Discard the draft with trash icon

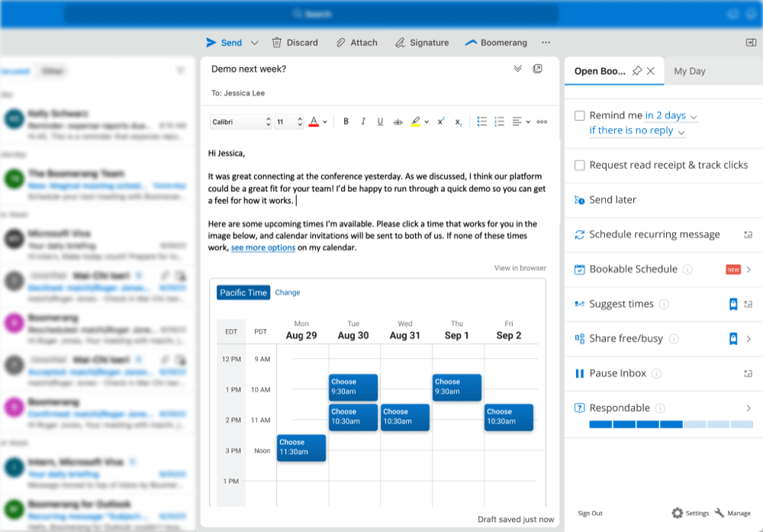click(277, 43)
